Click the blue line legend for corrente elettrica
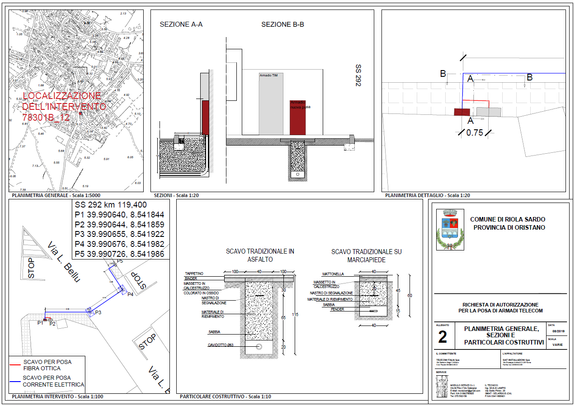This screenshot has height=406, width=574. pyautogui.click(x=15, y=381)
